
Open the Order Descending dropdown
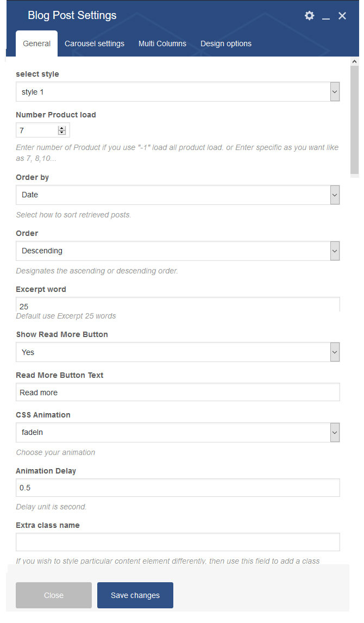[178, 251]
